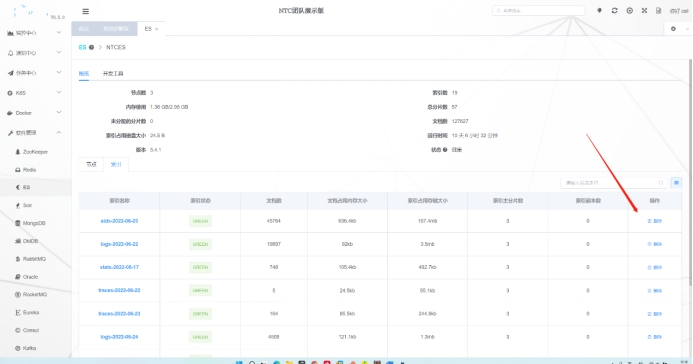Delete index stats-2022-06-17
Screen dimensions: 693x364
pyautogui.click(x=655, y=267)
